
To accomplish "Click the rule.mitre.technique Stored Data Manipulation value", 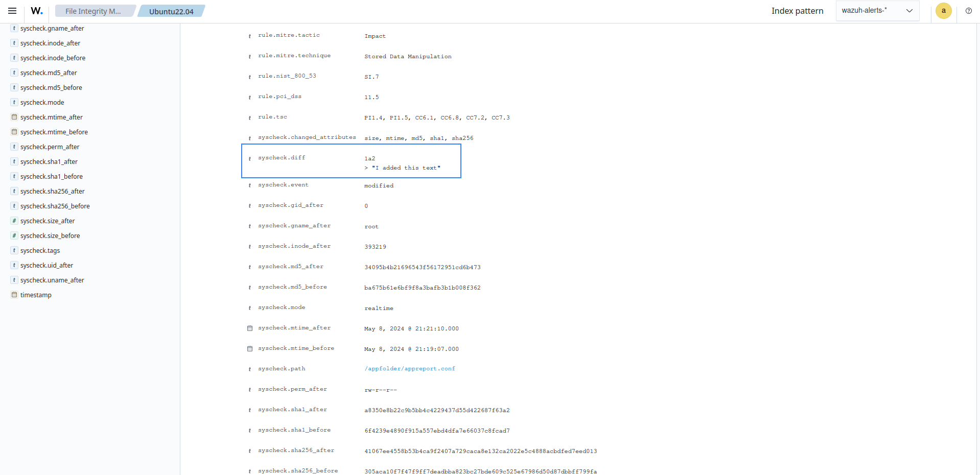I will pos(408,57).
